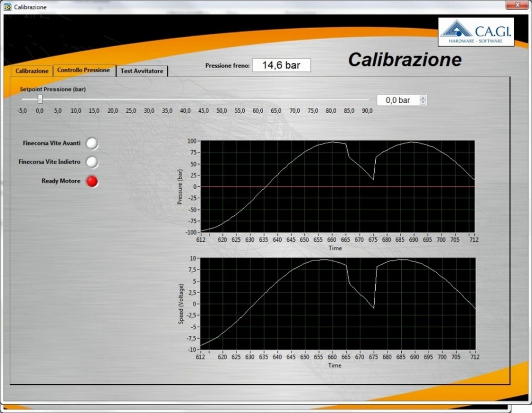532x413 pixels.
Task: Click the 90,0 slider scale value
Action: point(367,111)
